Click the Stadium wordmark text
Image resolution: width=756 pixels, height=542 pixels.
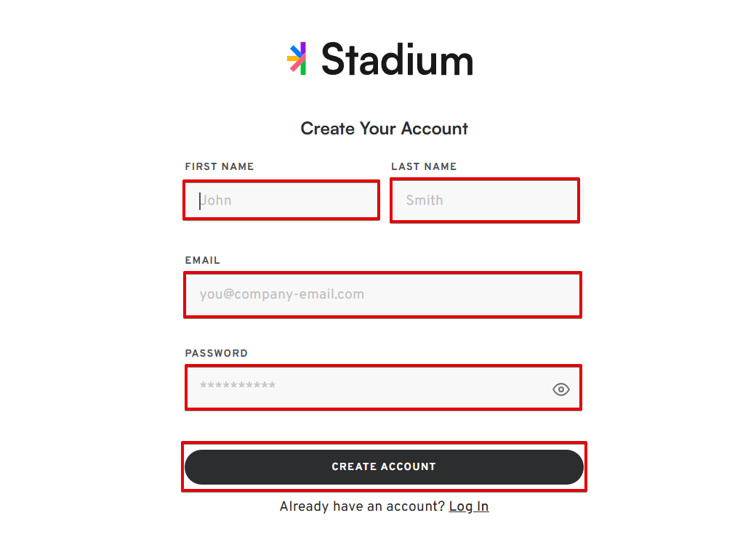[397, 60]
